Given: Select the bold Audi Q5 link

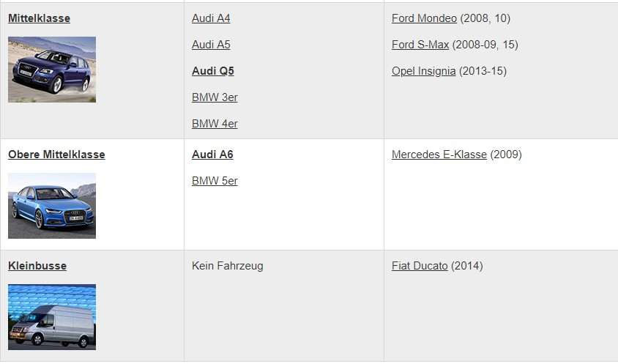Looking at the screenshot, I should [x=213, y=71].
